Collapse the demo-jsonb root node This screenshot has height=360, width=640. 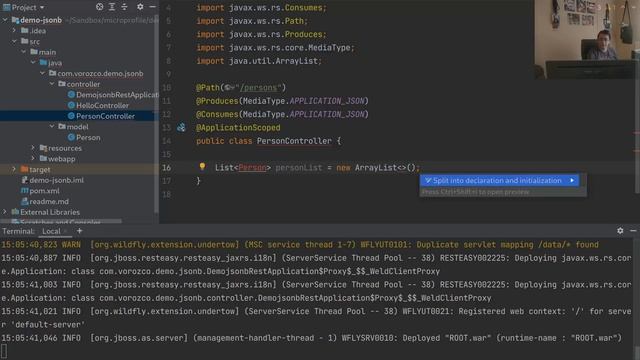(x=5, y=20)
